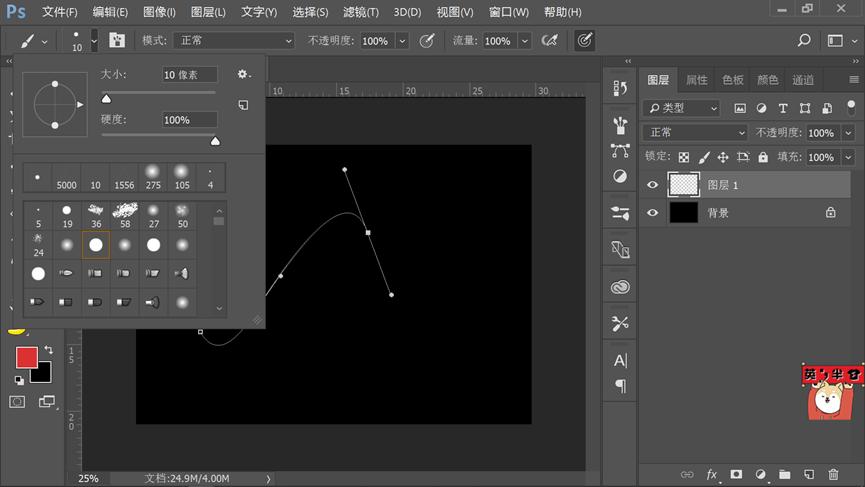Screen dimensions: 865x487
Task: Lock layer position move icon
Action: pos(723,157)
